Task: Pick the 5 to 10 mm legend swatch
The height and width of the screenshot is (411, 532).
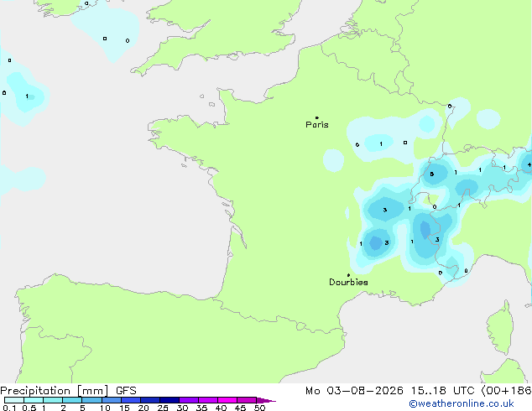Action: [91, 400]
